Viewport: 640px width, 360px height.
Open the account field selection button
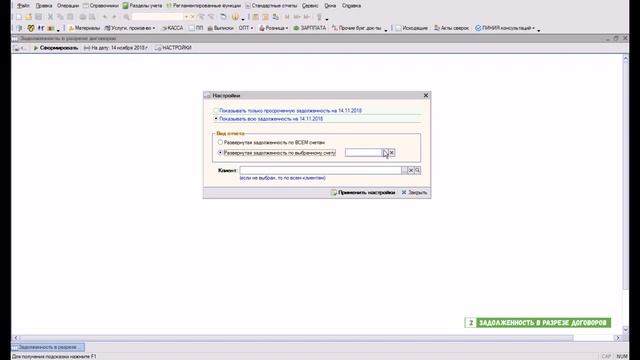(385, 153)
